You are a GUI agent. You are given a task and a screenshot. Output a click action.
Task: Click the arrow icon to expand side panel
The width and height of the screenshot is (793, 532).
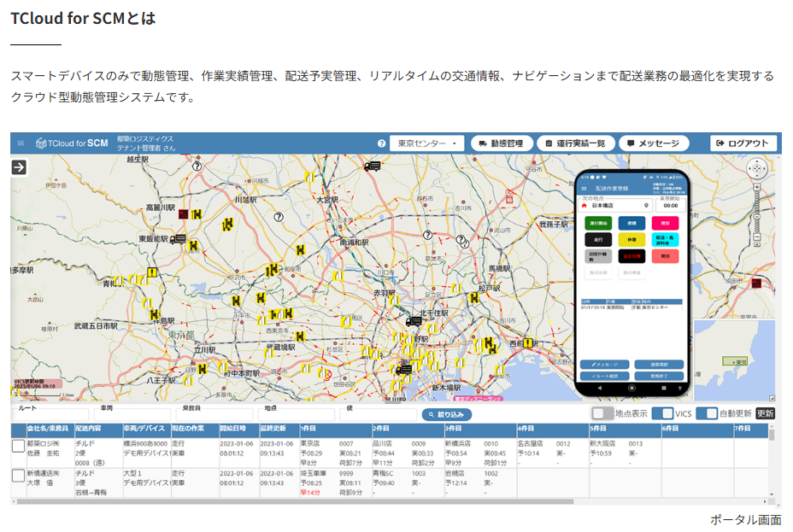pyautogui.click(x=20, y=167)
